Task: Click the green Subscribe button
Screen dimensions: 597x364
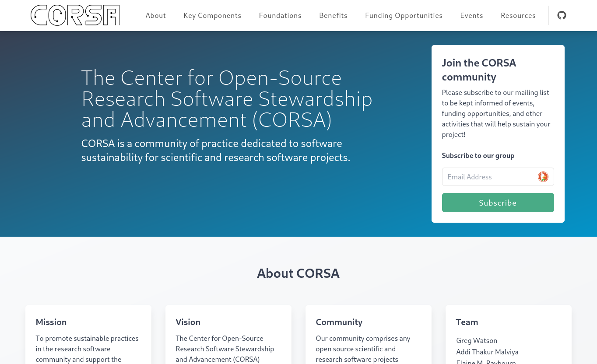Action: 498,203
